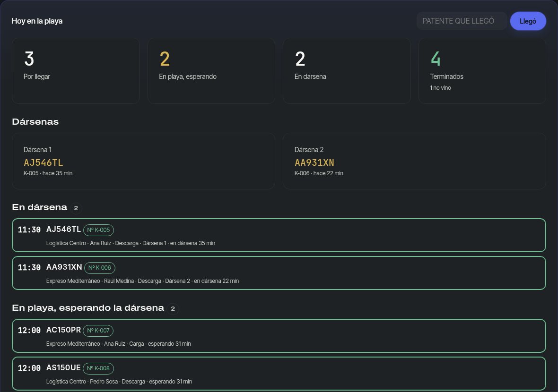Select the "Por llegar" stat card
The height and width of the screenshot is (392, 558).
pyautogui.click(x=76, y=71)
